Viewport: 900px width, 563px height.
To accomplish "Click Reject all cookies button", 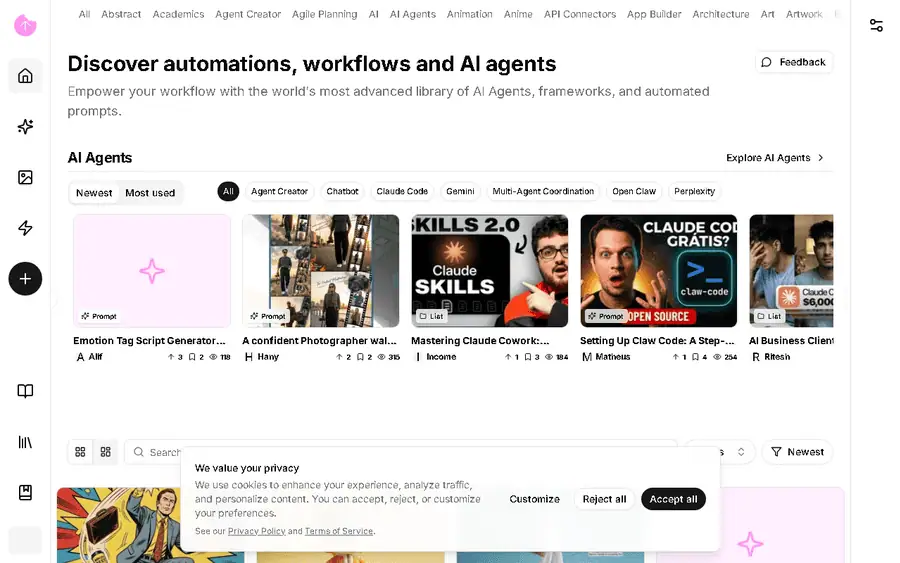I will click(x=604, y=499).
